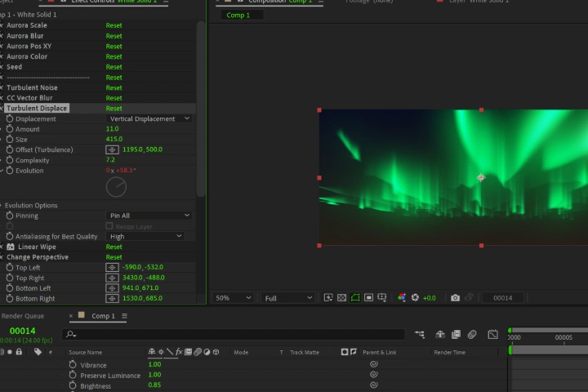588x392 pixels.
Task: Open the 50% magnification dropdown
Action: [x=233, y=298]
